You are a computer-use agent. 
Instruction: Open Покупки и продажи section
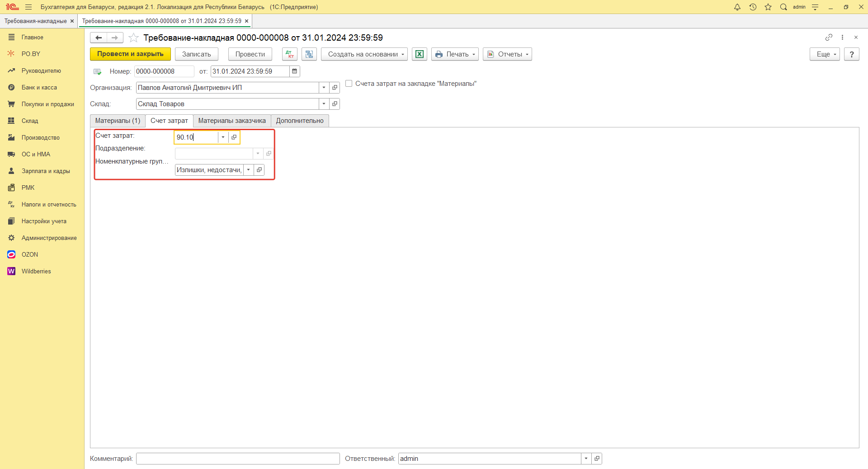click(x=48, y=104)
